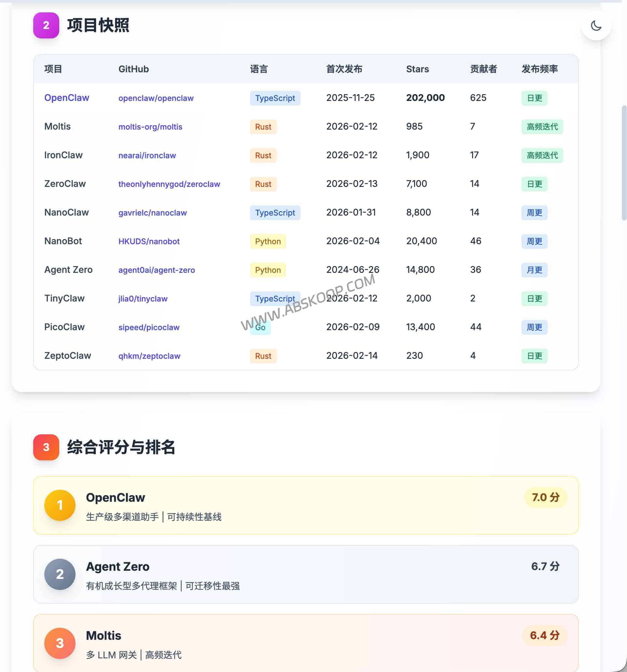Image resolution: width=627 pixels, height=672 pixels.
Task: Click the OpenClaw project name link
Action: pyautogui.click(x=67, y=98)
